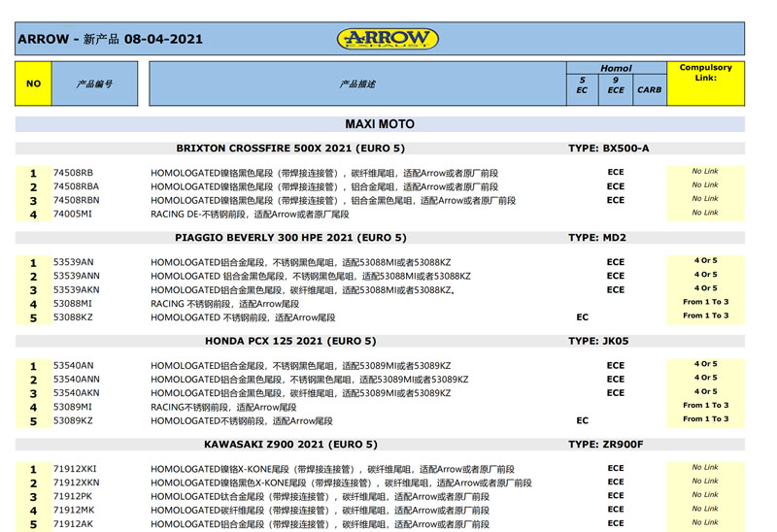Select the TYPE: BX500-A label
The height and width of the screenshot is (532, 777).
click(609, 149)
